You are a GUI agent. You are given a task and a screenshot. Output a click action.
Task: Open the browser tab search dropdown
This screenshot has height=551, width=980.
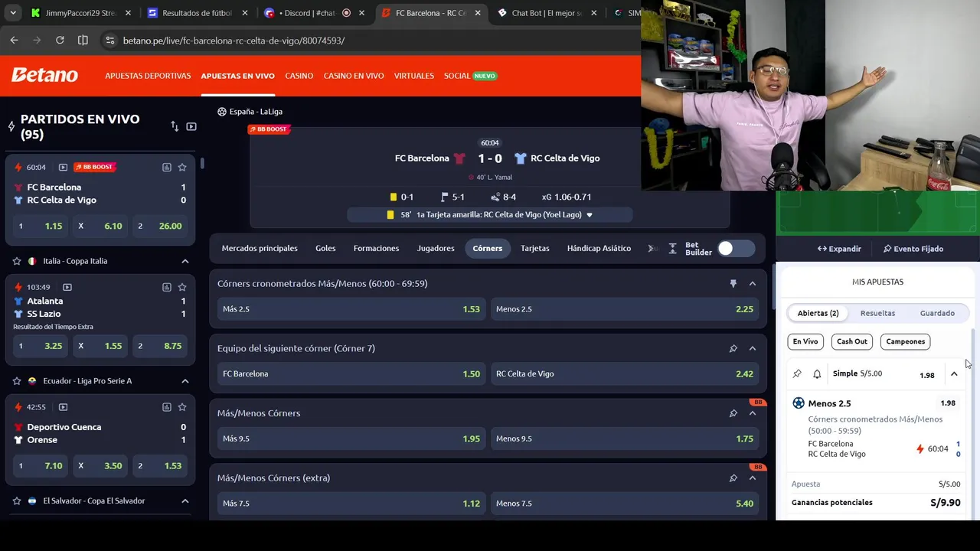tap(13, 13)
